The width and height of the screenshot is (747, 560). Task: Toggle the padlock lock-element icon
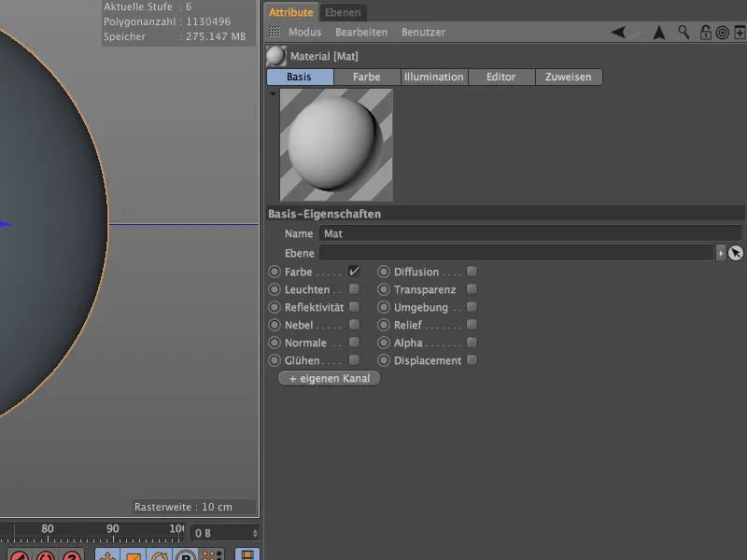point(705,33)
